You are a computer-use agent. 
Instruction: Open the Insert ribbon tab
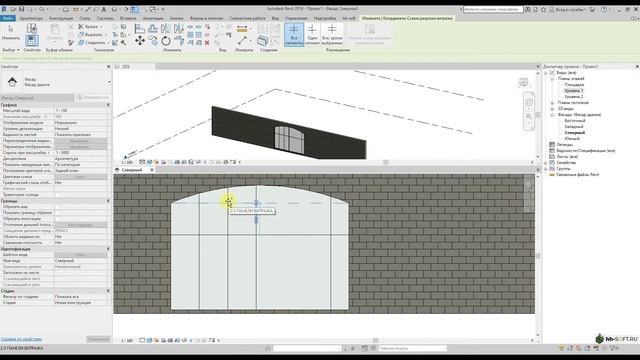click(x=128, y=18)
